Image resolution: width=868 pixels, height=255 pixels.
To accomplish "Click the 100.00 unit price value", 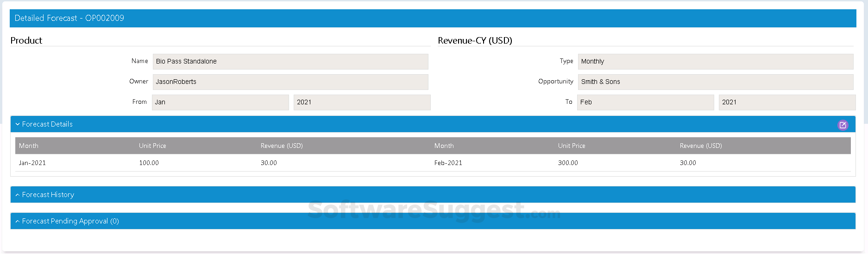I will coord(149,163).
